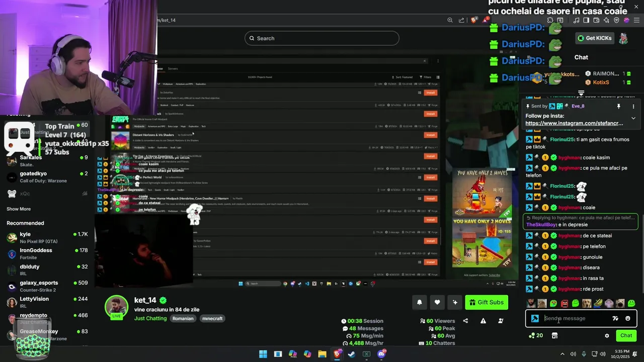Image resolution: width=644 pixels, height=362 pixels.
Task: Click the blue hammer badge in chat input
Action: tap(535, 318)
